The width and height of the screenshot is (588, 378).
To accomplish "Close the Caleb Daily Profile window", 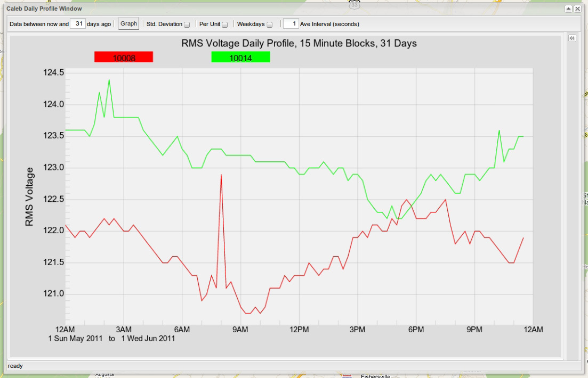I will 577,9.
